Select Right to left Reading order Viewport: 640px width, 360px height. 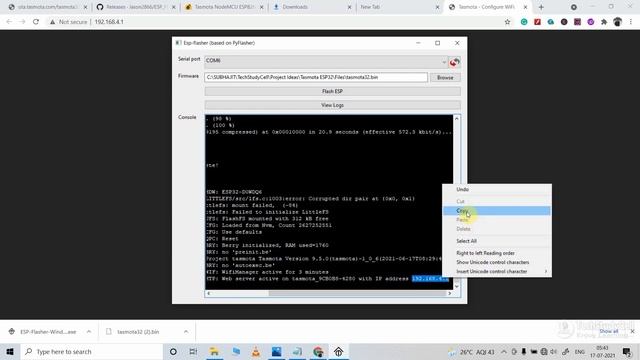coord(497,253)
